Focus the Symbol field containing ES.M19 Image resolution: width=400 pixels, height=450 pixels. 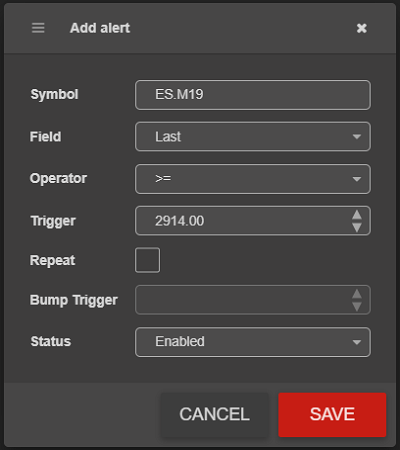[253, 95]
